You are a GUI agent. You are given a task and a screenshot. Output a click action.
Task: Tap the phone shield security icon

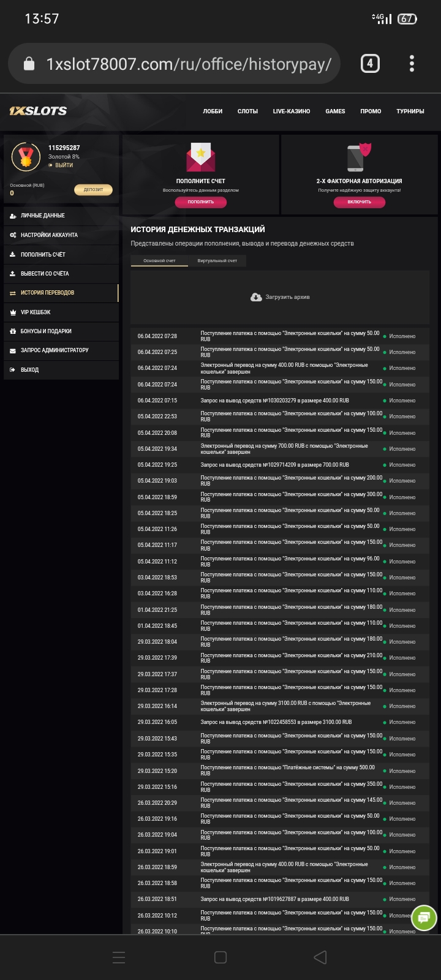pyautogui.click(x=359, y=157)
